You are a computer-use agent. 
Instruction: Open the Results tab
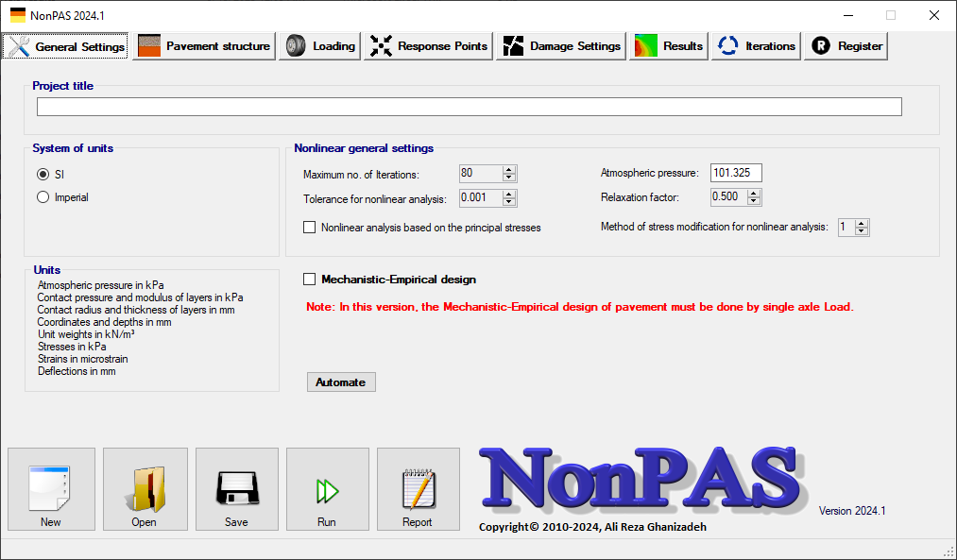click(669, 46)
